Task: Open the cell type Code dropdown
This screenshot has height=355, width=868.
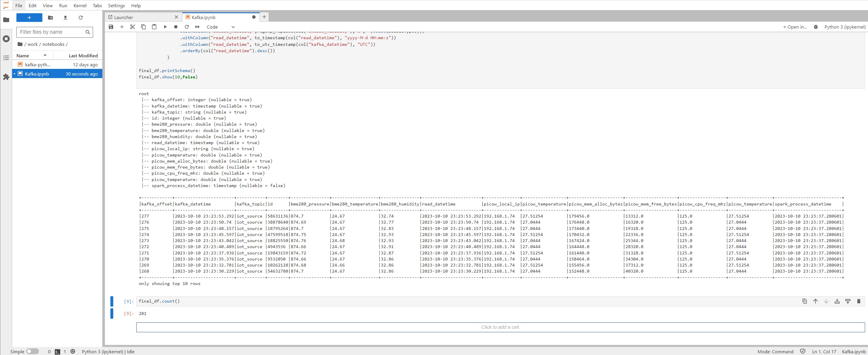Action: tap(220, 27)
